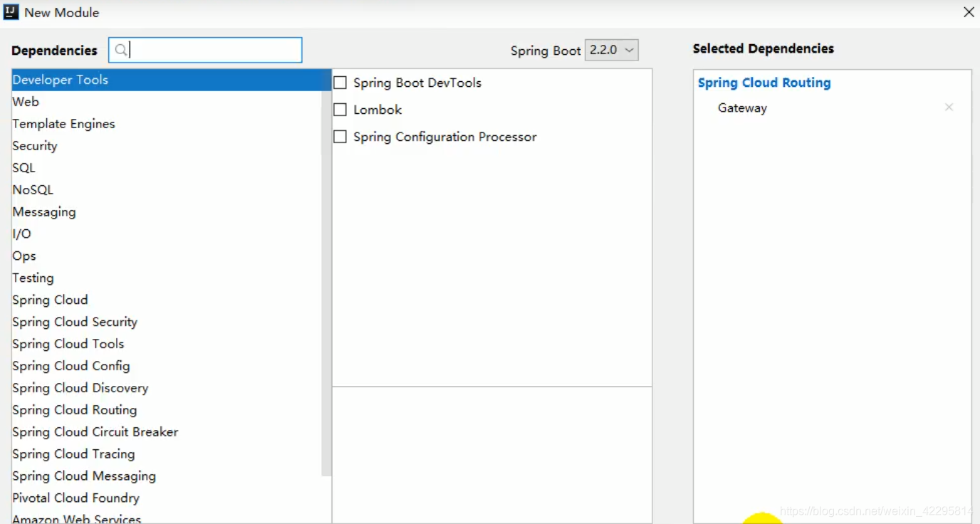Select the Developer Tools category

click(172, 80)
